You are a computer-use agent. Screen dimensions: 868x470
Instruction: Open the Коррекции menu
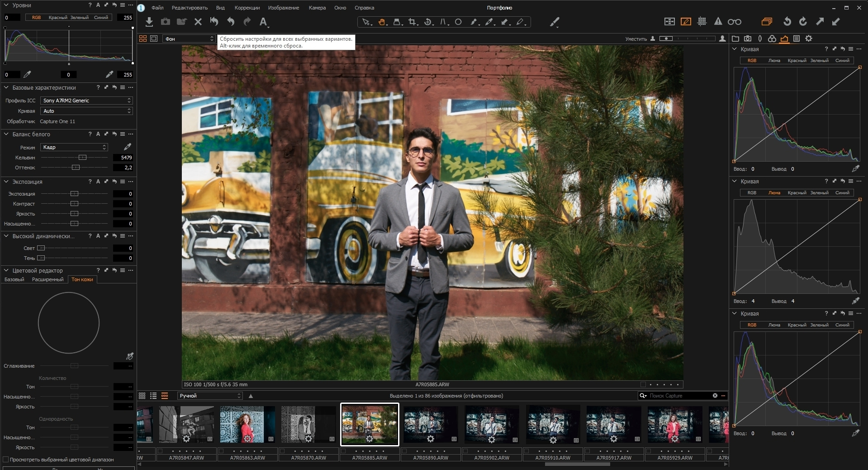point(247,8)
